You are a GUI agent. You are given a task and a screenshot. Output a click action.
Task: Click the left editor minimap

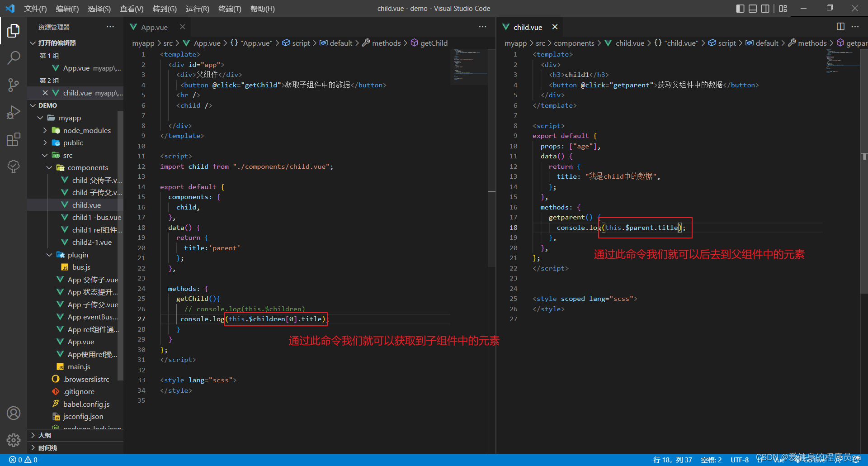tap(469, 67)
